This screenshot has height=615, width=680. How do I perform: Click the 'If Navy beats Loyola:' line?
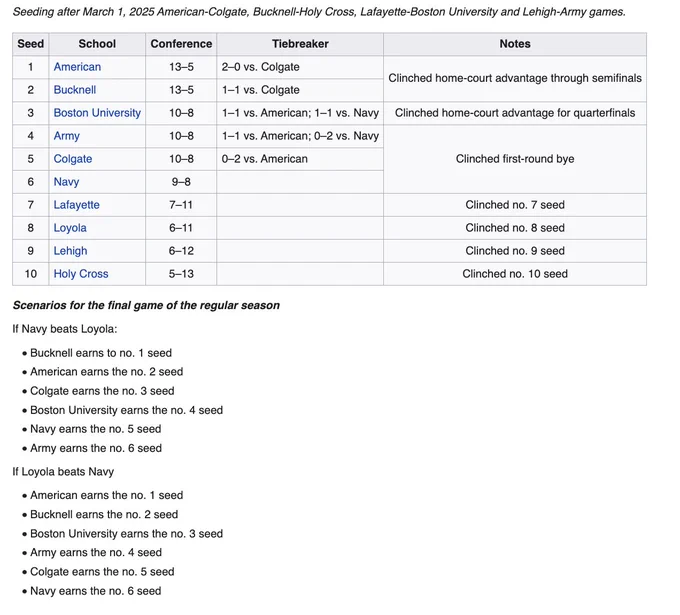point(65,329)
